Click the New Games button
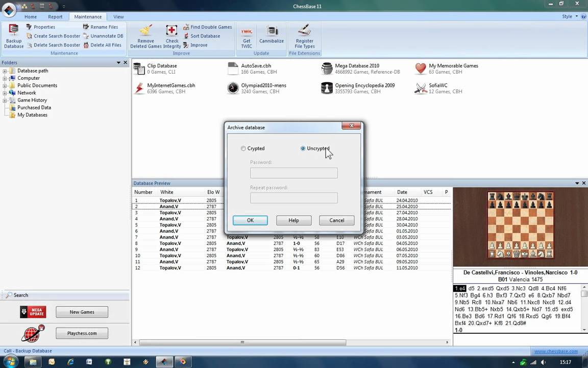 [82, 312]
